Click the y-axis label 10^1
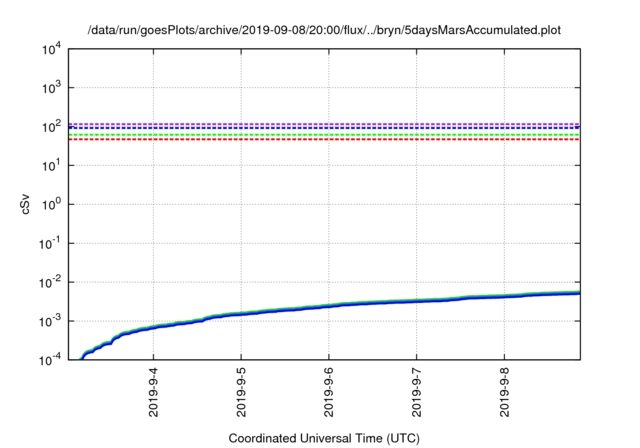The image size is (640, 448). pyautogui.click(x=52, y=166)
